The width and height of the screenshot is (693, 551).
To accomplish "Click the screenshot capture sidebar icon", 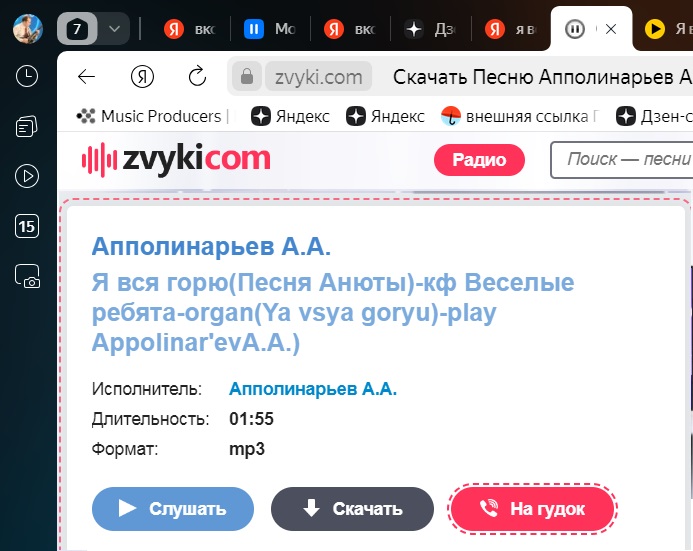I will pyautogui.click(x=27, y=277).
